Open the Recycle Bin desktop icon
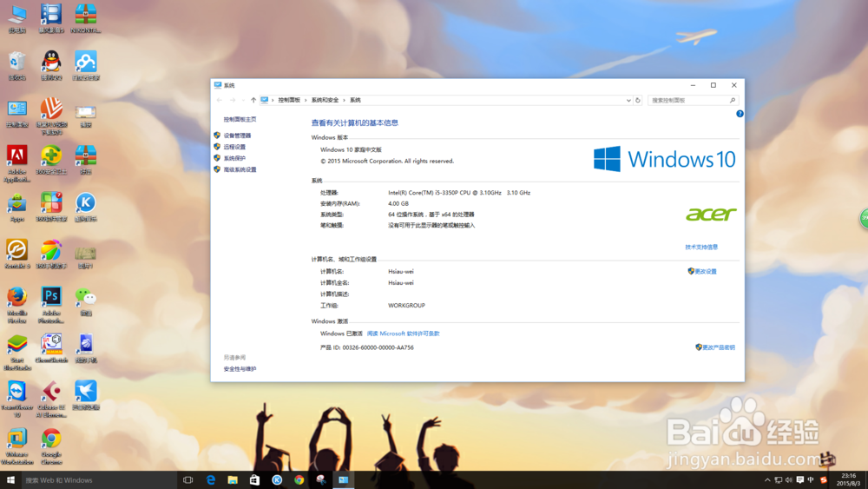The image size is (868, 489). pos(17,64)
